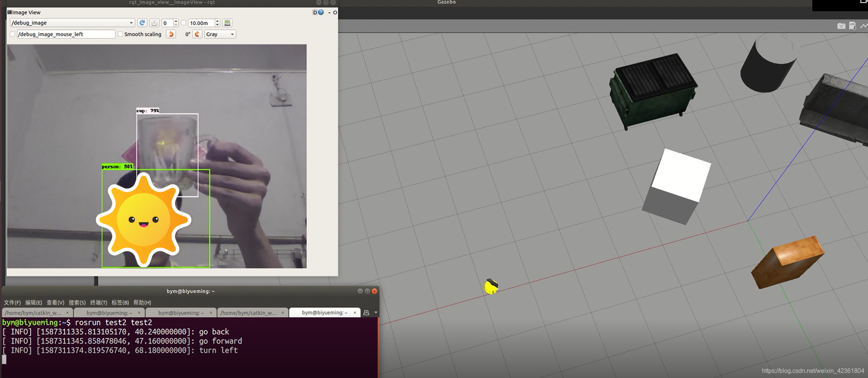Close the first /home/bym/catkin_w... tab
This screenshot has width=868, height=378.
click(x=67, y=313)
